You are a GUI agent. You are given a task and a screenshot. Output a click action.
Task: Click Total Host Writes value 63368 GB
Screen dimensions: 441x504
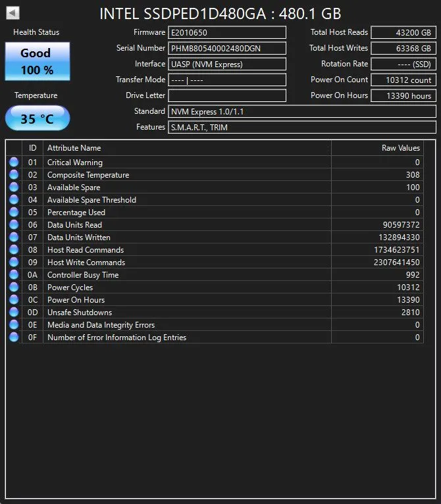tap(403, 48)
